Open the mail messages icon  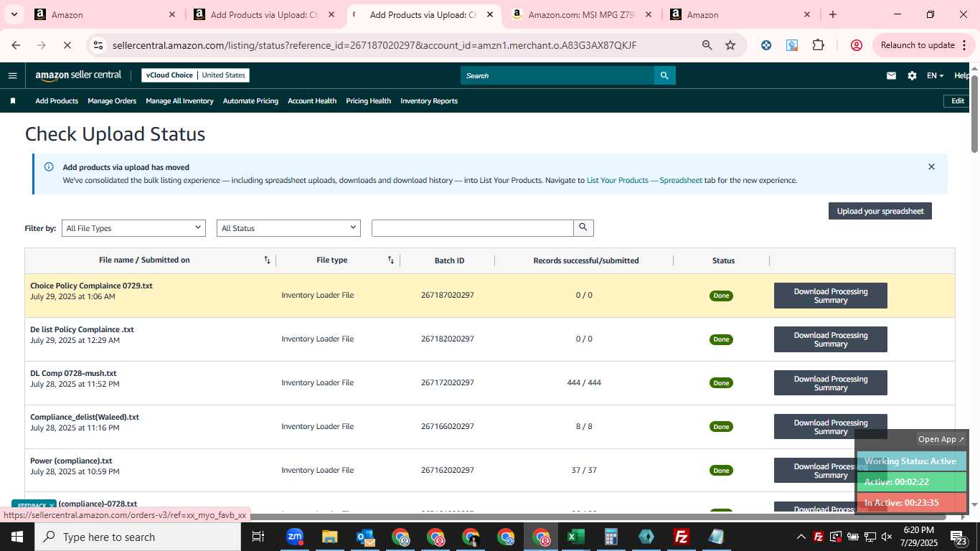coord(891,75)
